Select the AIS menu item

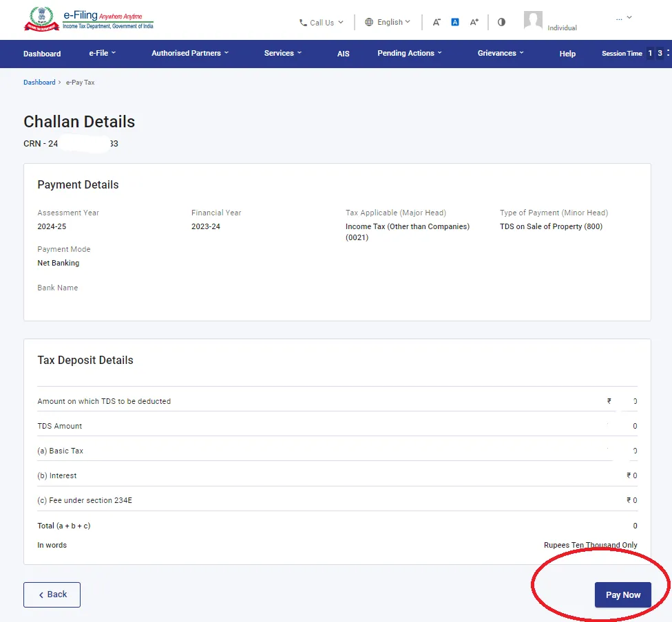[344, 53]
